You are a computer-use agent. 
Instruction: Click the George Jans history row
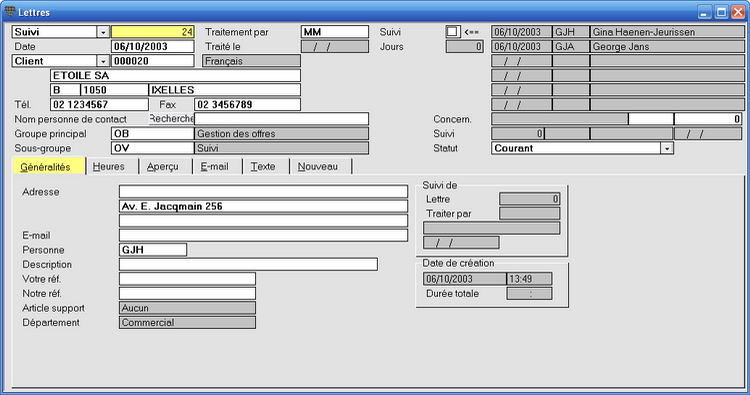pyautogui.click(x=618, y=46)
